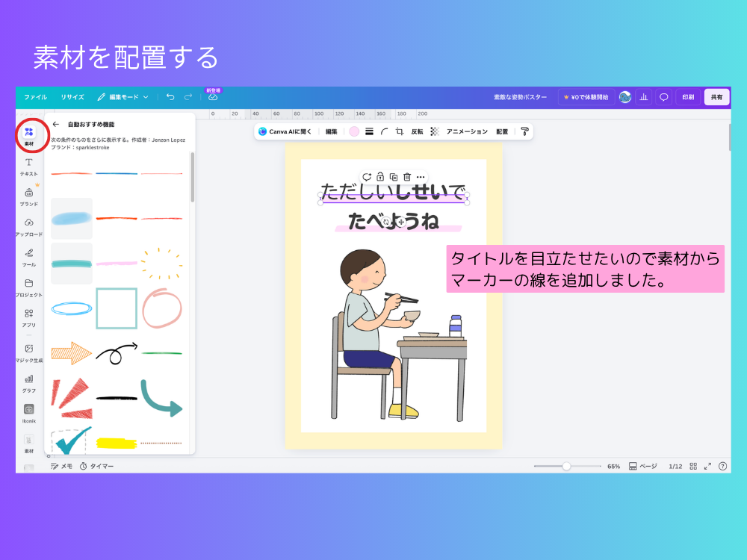The image size is (747, 560).
Task: Open the comments speech bubble
Action: 663,97
